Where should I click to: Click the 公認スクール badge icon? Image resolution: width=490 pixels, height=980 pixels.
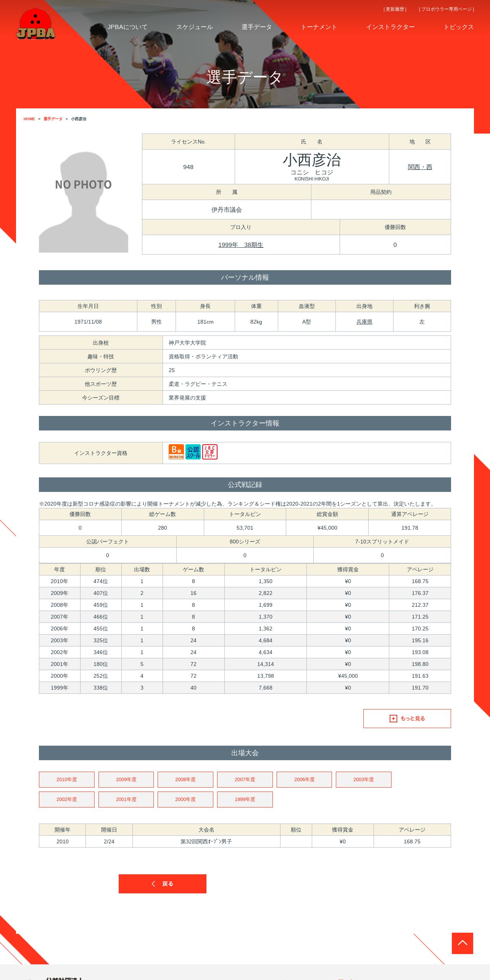pos(193,452)
